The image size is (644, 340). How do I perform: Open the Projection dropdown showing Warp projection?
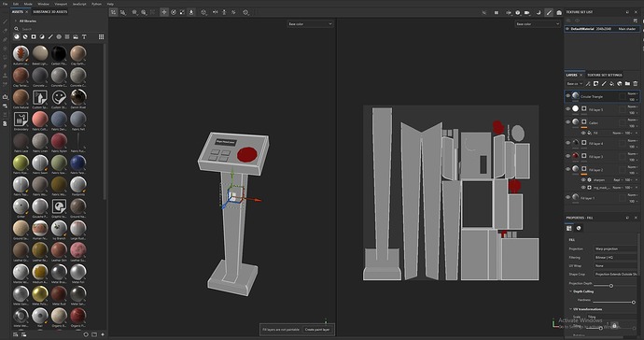616,248
